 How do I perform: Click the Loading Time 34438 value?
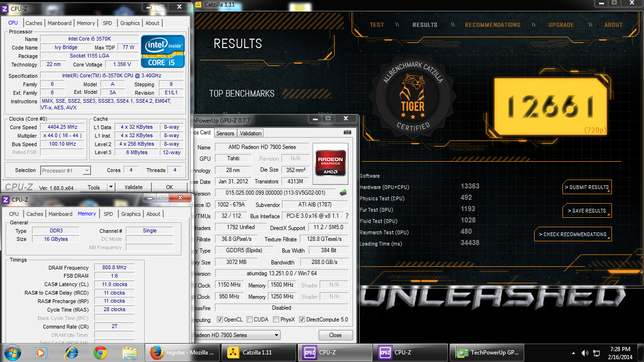(470, 243)
